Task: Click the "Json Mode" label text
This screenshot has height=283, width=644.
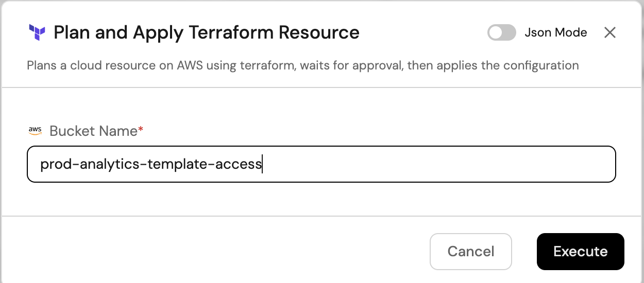Action: [x=556, y=33]
